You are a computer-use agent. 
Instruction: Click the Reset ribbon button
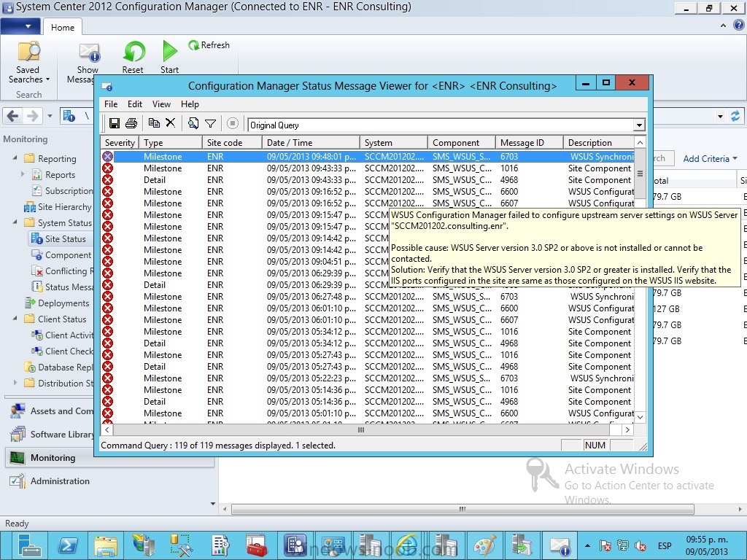pyautogui.click(x=133, y=57)
